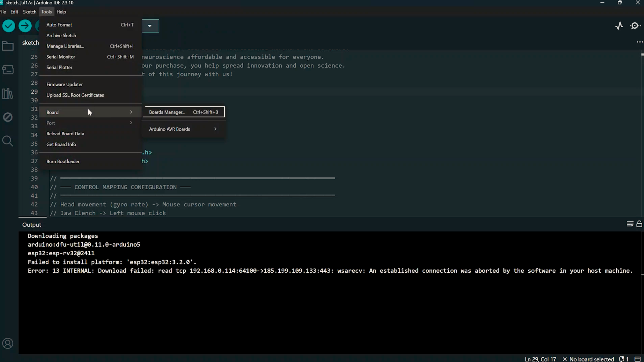Open Boards Manager... from submenu

[x=184, y=112]
